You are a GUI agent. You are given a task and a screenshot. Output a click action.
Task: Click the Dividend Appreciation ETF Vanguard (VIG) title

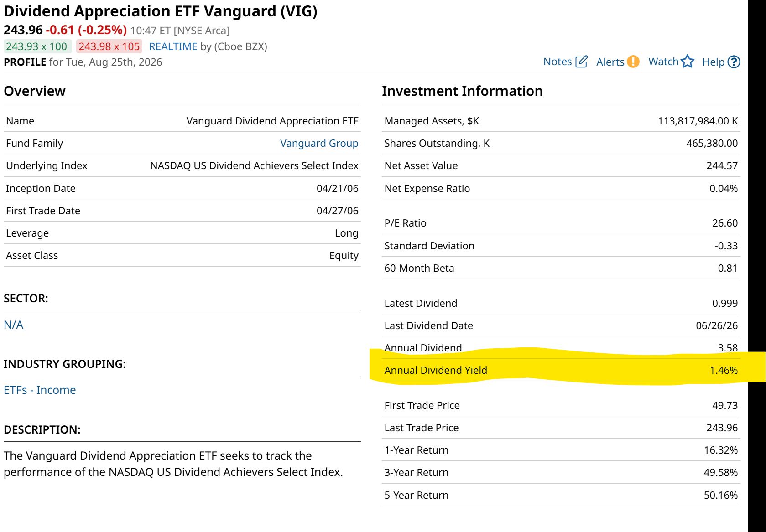tap(161, 11)
